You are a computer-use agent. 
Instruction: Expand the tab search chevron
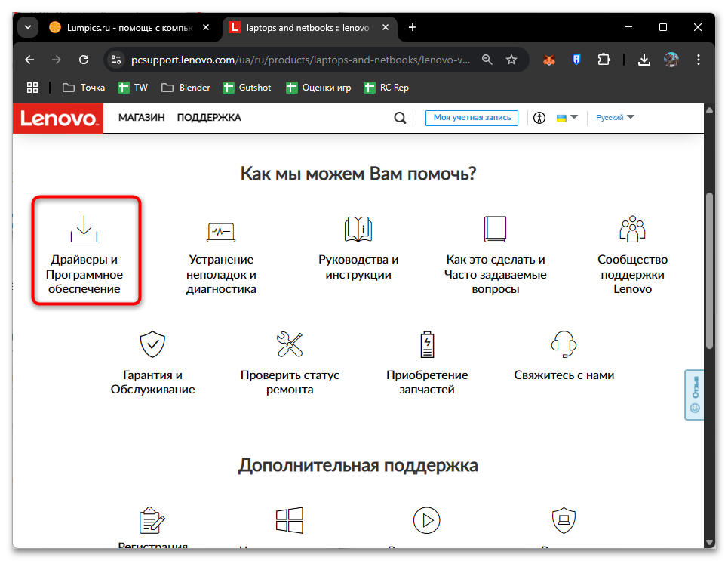(x=28, y=27)
